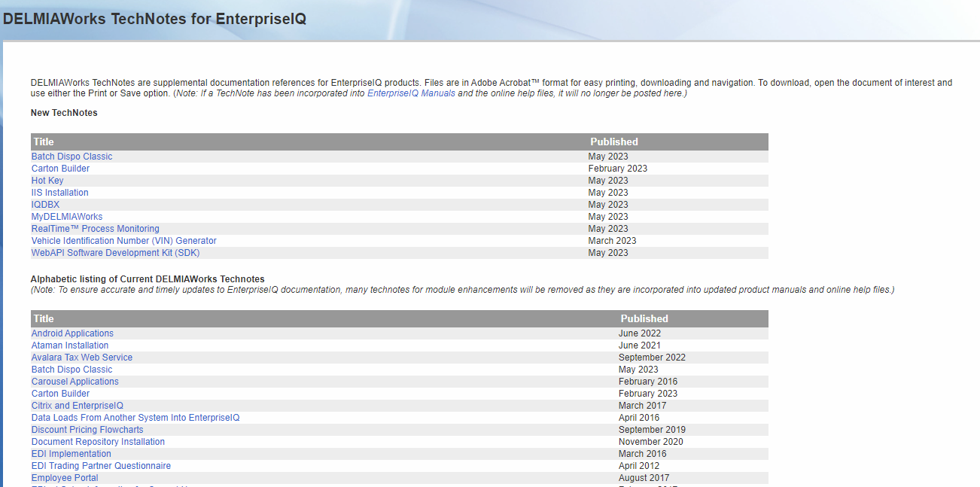Select 'May 2023' date in WebAPI SDK row

point(608,253)
